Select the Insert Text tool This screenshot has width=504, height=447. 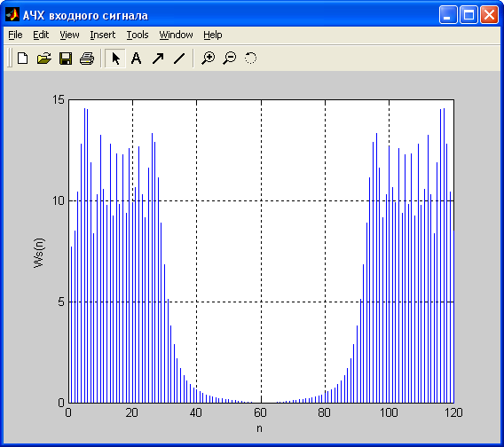(x=137, y=59)
